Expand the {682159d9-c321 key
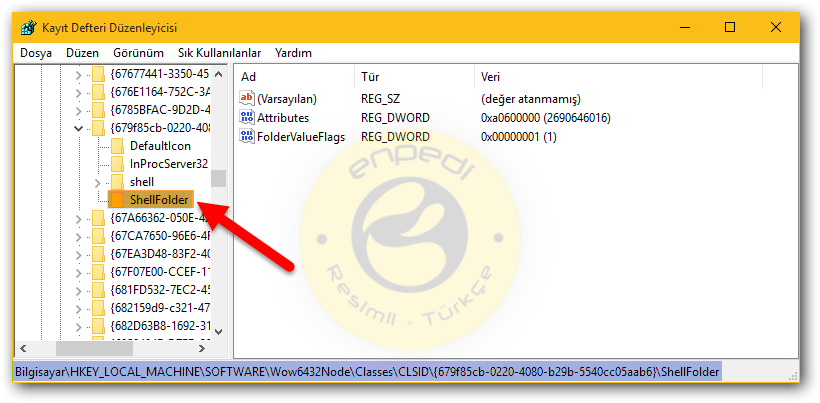This screenshot has height=403, width=820. point(78,308)
